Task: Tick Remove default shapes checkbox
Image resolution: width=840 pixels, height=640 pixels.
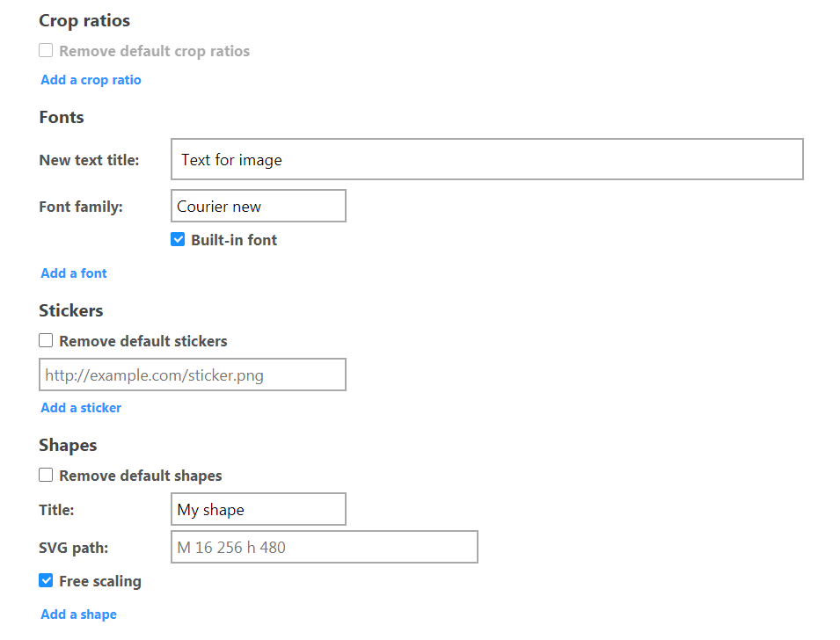Action: click(x=46, y=475)
